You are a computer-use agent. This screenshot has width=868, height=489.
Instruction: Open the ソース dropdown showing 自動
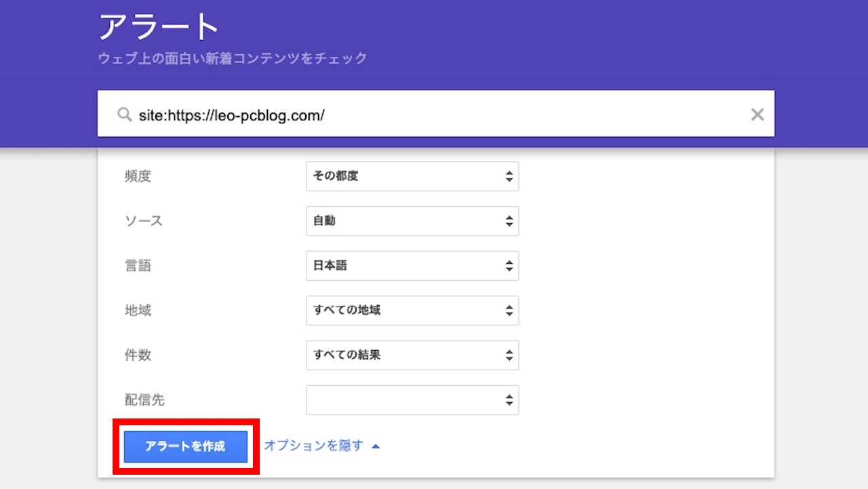412,221
